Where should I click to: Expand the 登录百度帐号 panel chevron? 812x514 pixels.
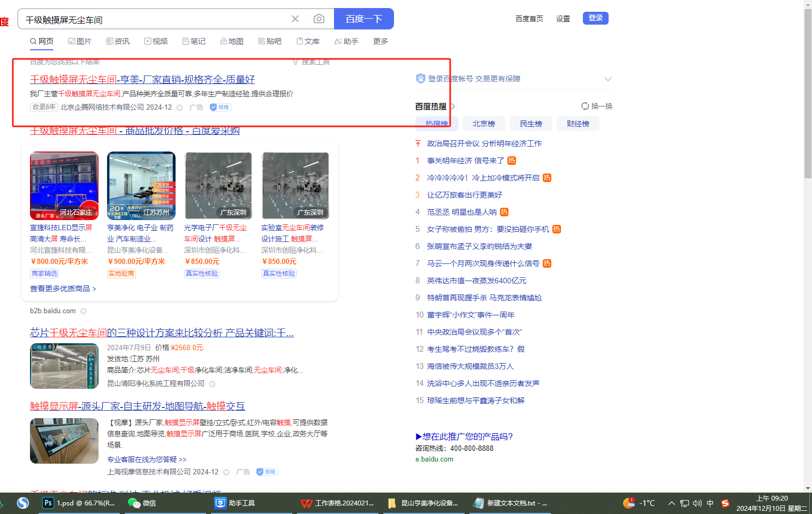point(608,79)
